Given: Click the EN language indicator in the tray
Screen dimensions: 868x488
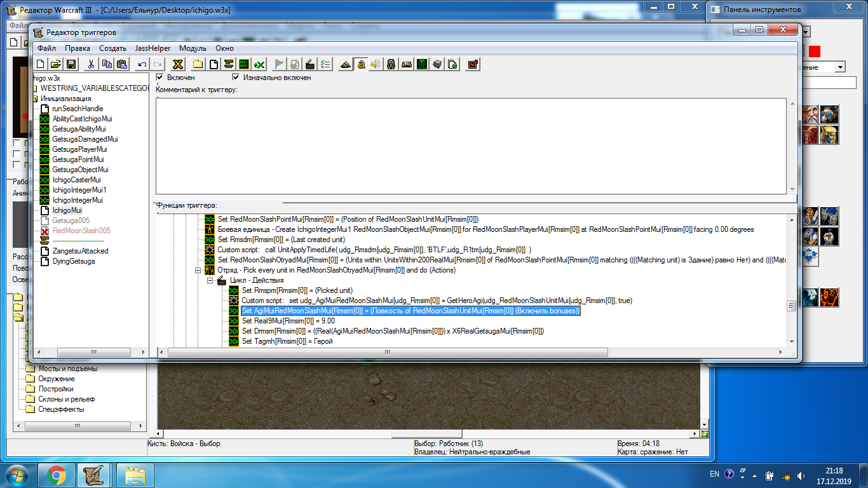Looking at the screenshot, I should coord(714,474).
